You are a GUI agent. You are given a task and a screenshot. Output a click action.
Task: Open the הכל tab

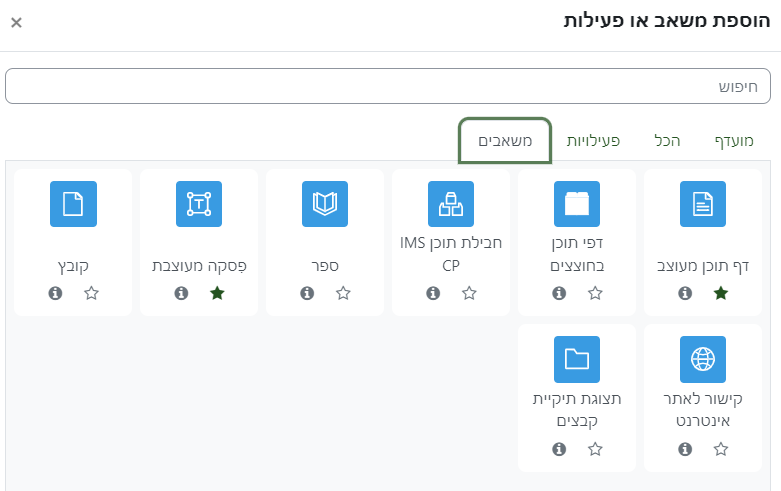tap(666, 141)
